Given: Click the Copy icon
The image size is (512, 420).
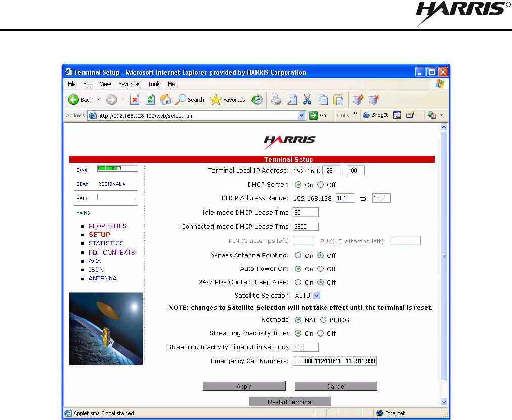Looking at the screenshot, I should tap(323, 100).
